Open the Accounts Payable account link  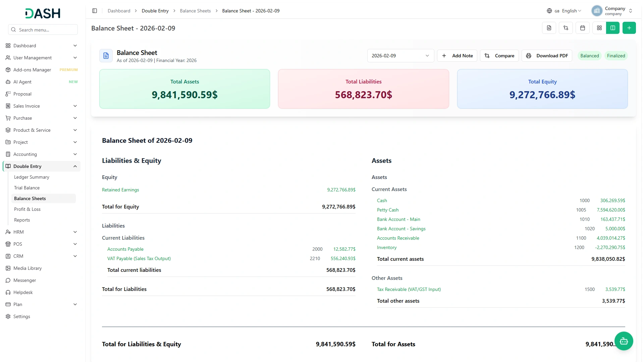coord(125,249)
